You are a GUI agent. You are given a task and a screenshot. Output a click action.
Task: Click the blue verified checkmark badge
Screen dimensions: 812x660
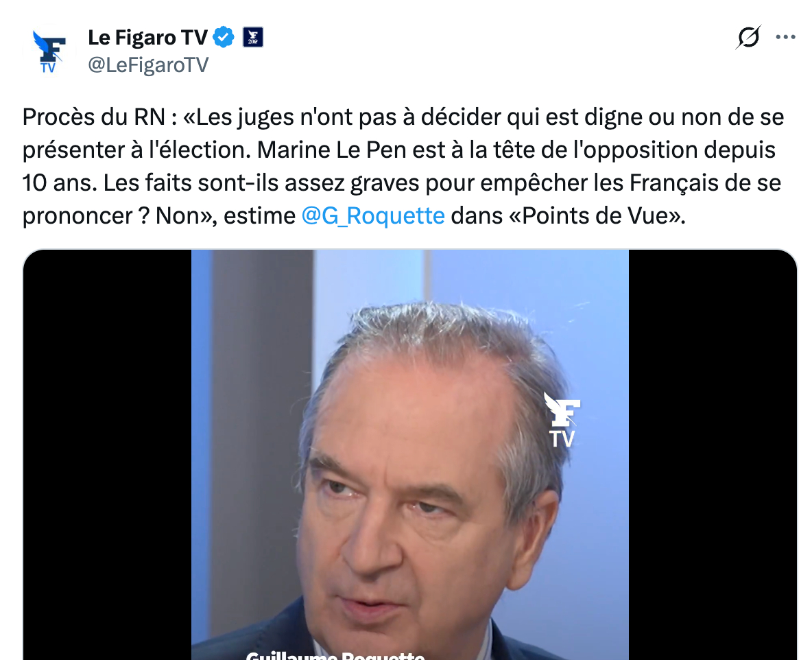[x=224, y=37]
